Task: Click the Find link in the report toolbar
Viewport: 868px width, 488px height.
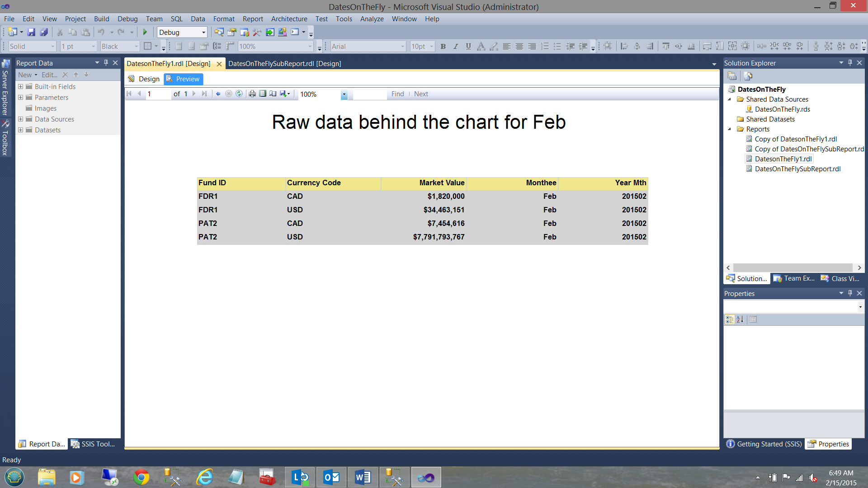Action: (397, 94)
